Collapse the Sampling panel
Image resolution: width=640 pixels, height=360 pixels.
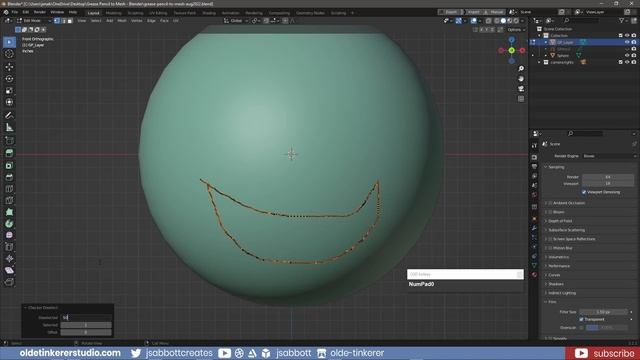(556, 167)
